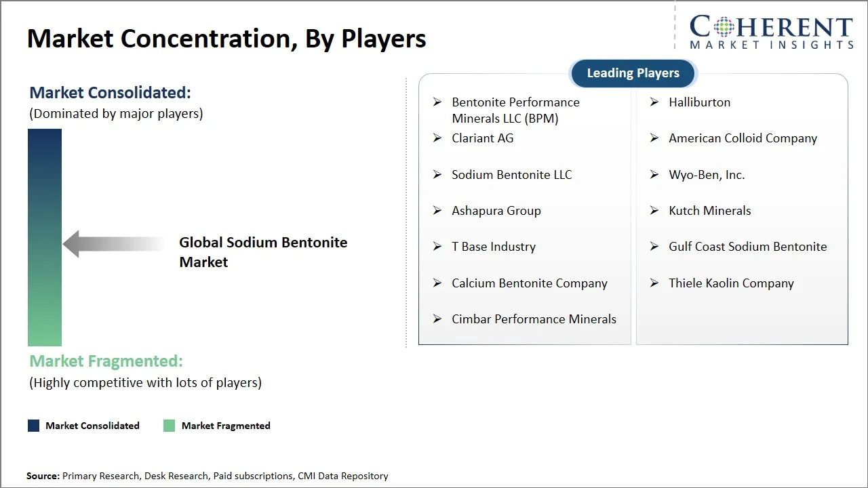
Task: Select the Market Consolidated heading
Action: [110, 93]
